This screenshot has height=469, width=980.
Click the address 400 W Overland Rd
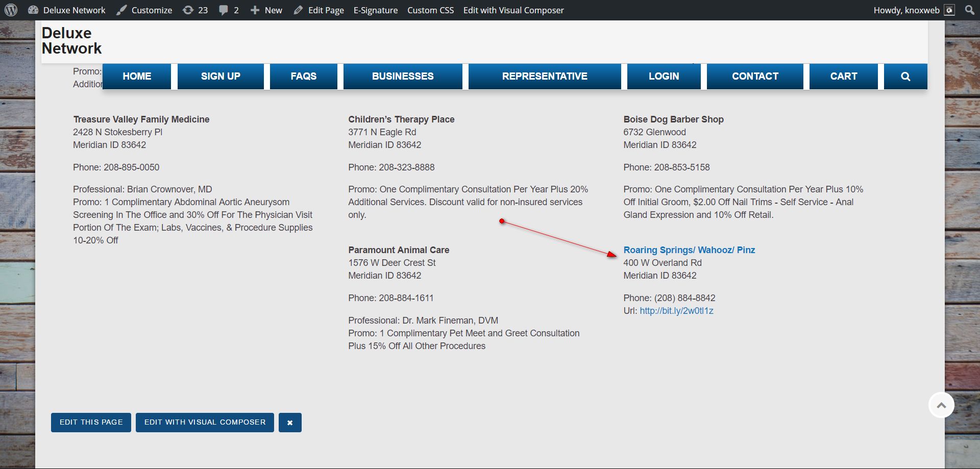pyautogui.click(x=662, y=263)
